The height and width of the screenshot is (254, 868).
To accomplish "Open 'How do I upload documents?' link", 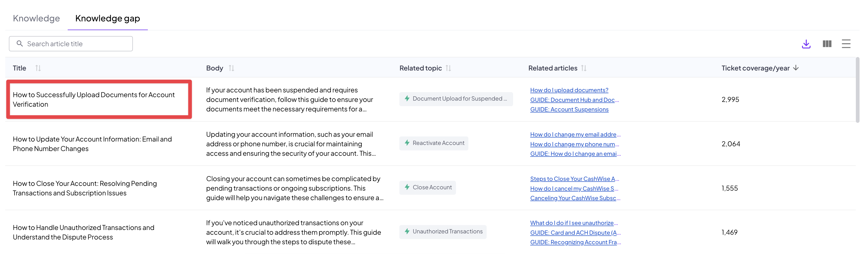I will pyautogui.click(x=569, y=90).
